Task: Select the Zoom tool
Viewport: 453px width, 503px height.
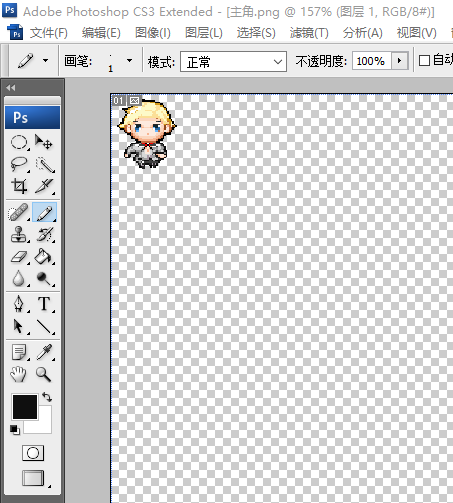Action: pyautogui.click(x=43, y=374)
